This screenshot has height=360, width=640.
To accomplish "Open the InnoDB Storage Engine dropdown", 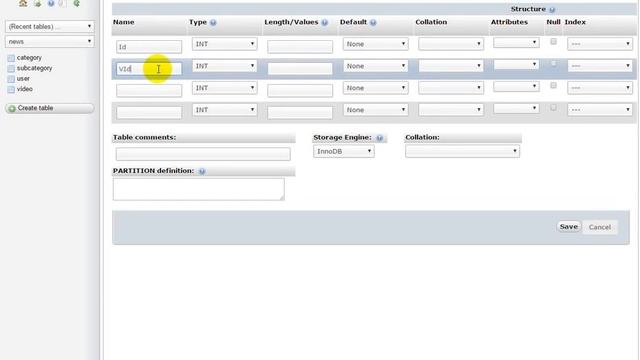I will [344, 151].
